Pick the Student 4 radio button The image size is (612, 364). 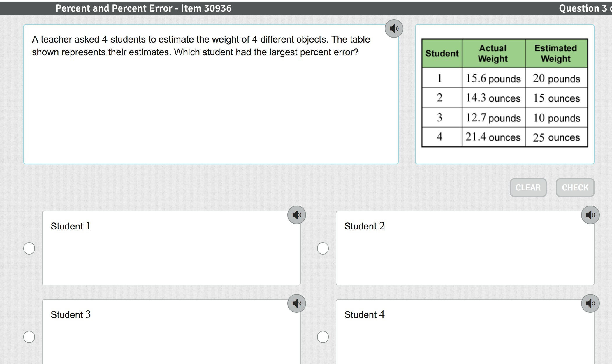pyautogui.click(x=323, y=337)
